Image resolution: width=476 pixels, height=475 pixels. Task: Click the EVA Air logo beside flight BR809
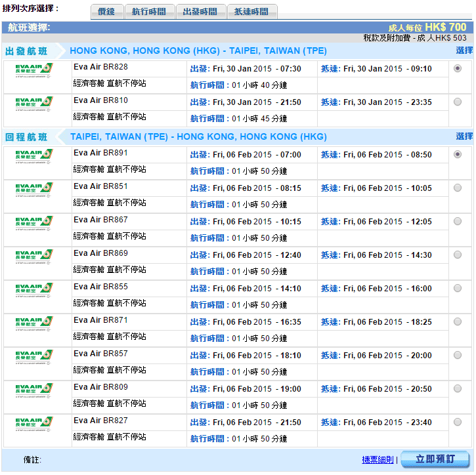[34, 390]
